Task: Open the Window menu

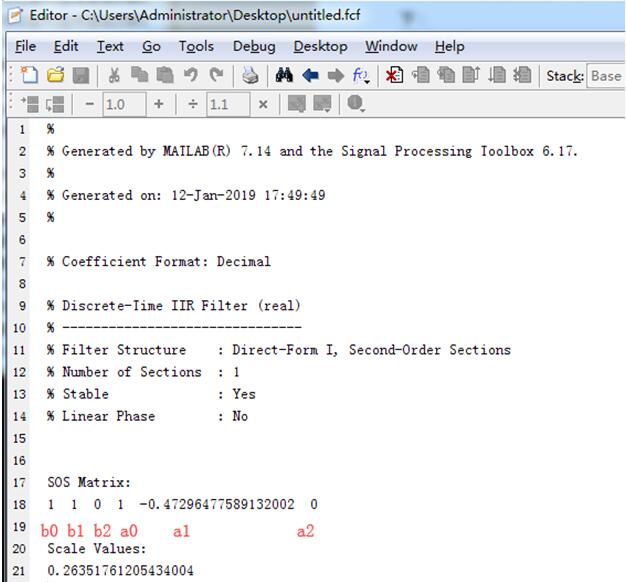Action: pos(391,46)
